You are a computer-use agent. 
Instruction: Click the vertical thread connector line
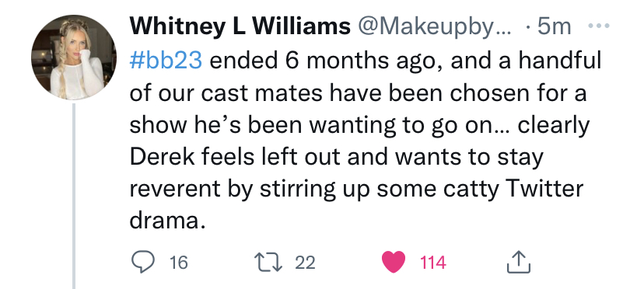(75, 197)
